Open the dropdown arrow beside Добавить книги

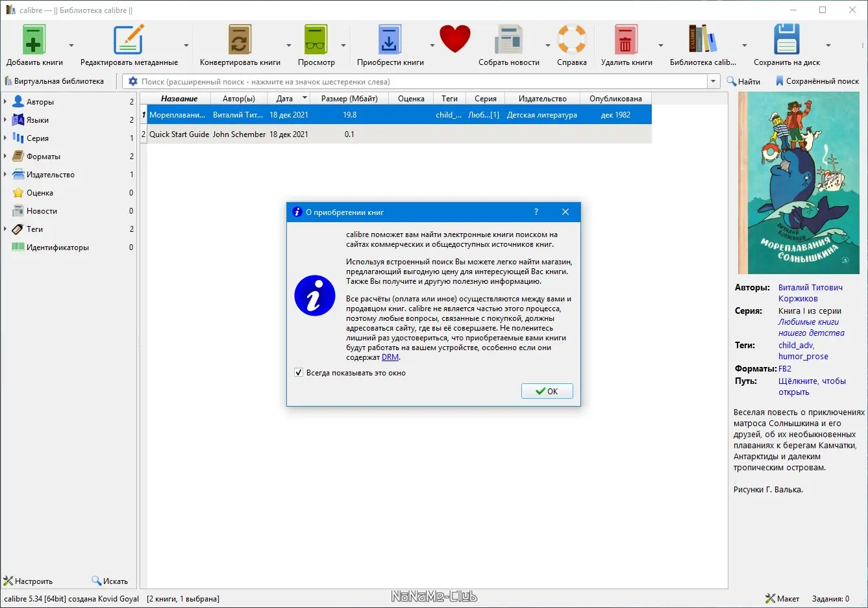click(71, 45)
